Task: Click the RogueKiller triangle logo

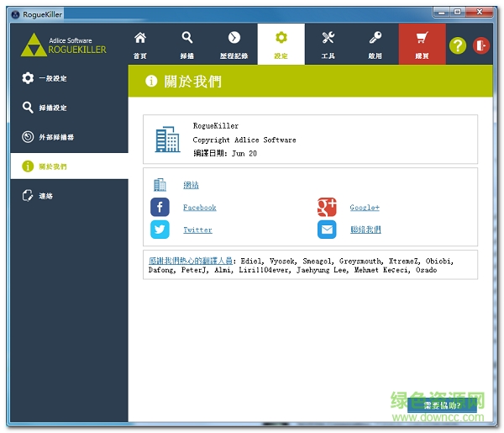Action: pyautogui.click(x=34, y=45)
